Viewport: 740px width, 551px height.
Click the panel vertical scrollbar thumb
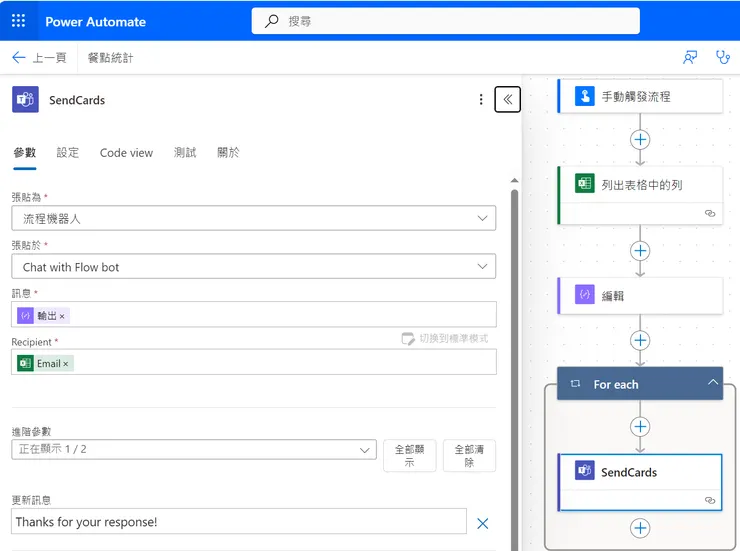point(514,370)
